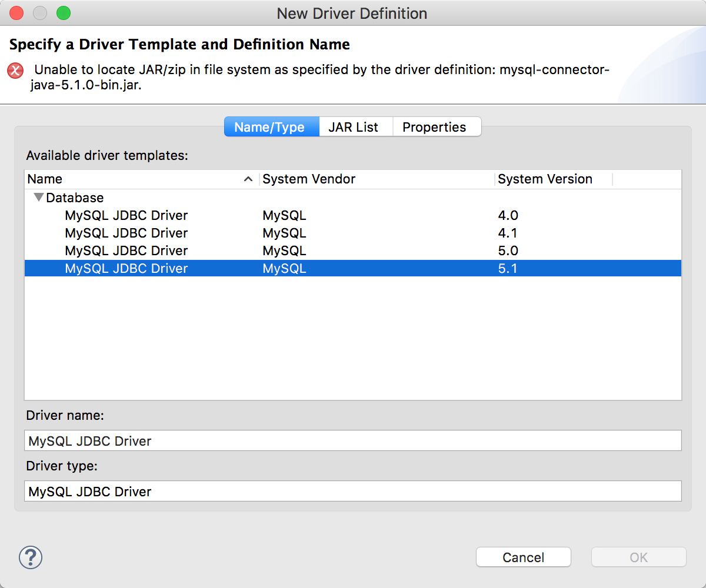
Task: Click the disabled OK button
Action: point(638,557)
